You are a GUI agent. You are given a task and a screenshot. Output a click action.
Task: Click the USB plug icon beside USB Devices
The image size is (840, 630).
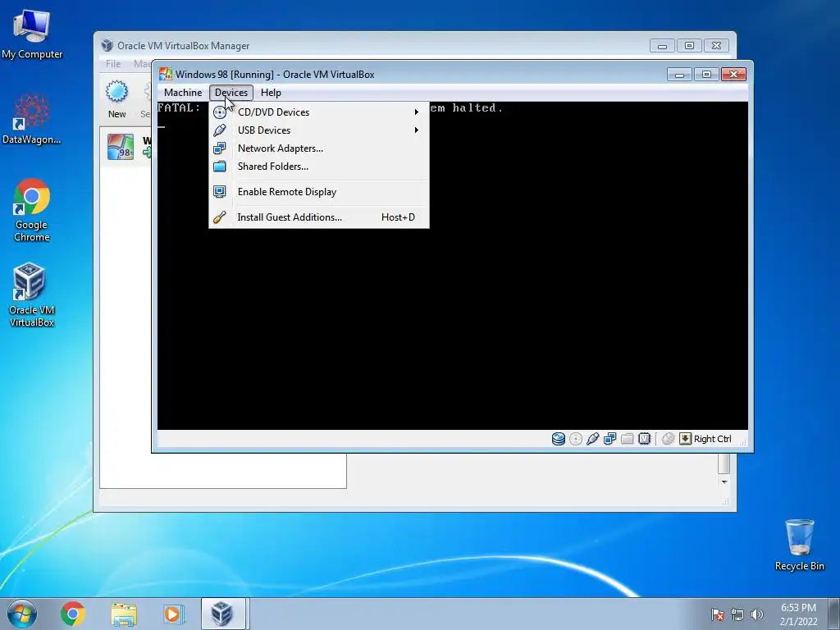pyautogui.click(x=220, y=130)
